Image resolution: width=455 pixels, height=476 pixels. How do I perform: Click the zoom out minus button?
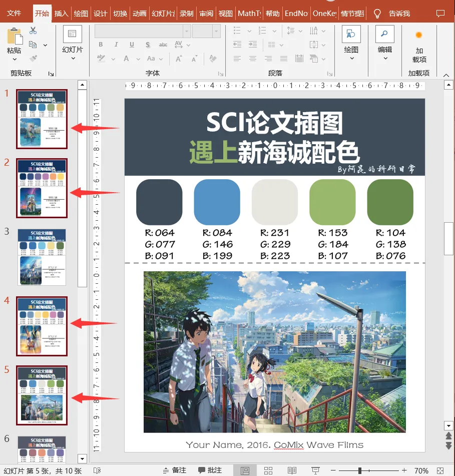(x=333, y=470)
